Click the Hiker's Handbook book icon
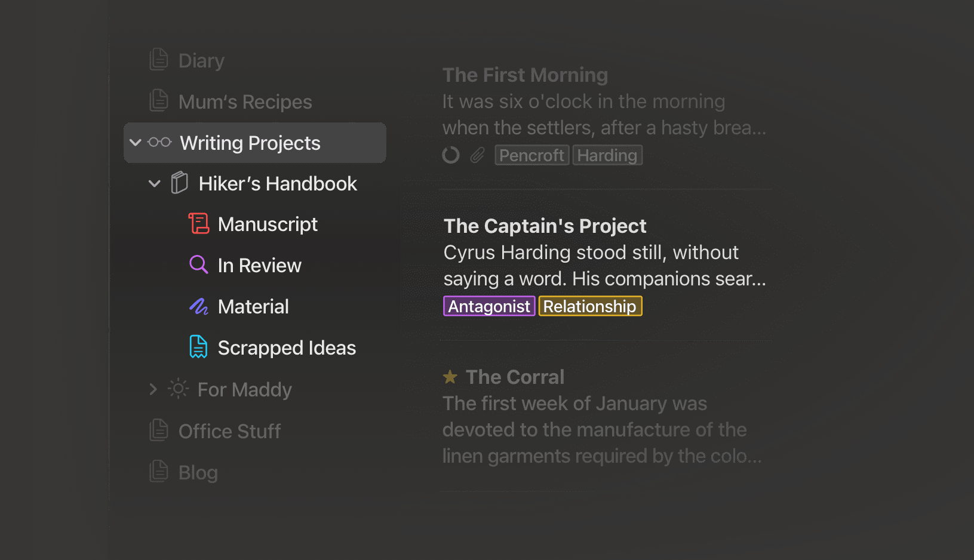 (179, 183)
